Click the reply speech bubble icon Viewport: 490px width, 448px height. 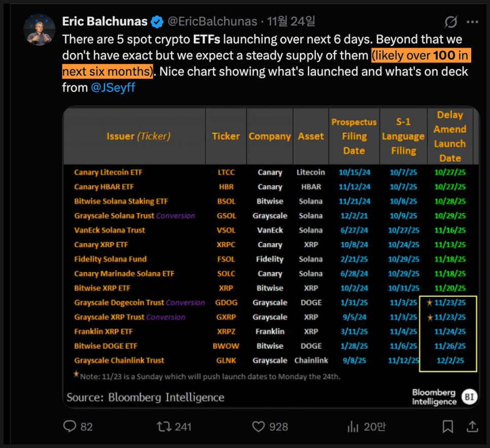69,426
